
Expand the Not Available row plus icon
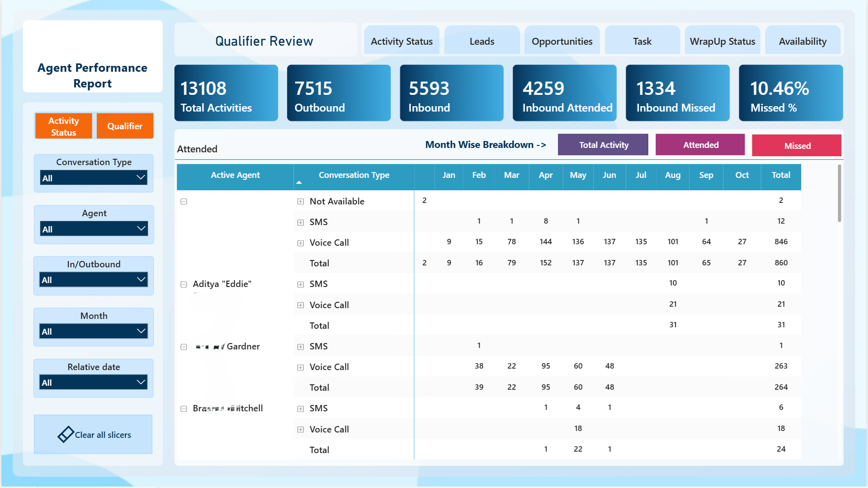tap(300, 201)
